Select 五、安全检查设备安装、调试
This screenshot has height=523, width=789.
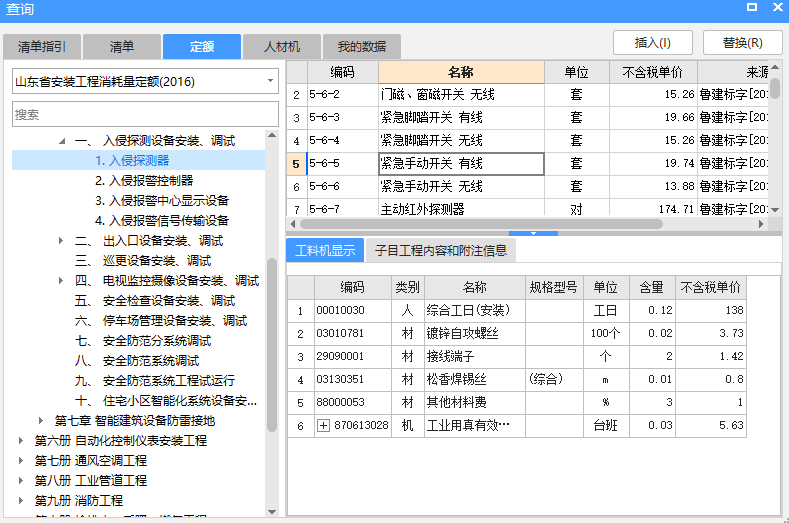tap(155, 301)
